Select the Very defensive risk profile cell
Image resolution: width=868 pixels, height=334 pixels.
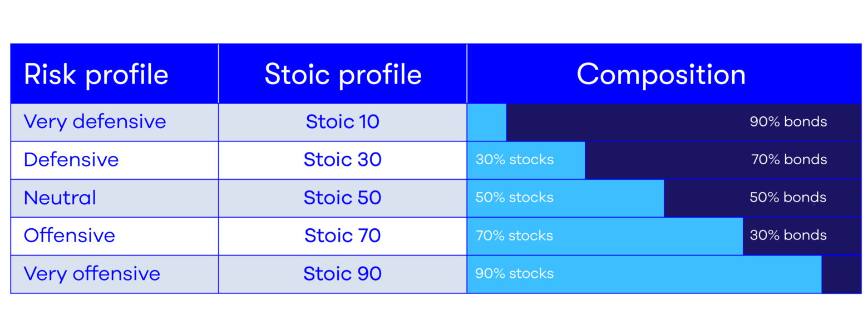click(95, 122)
